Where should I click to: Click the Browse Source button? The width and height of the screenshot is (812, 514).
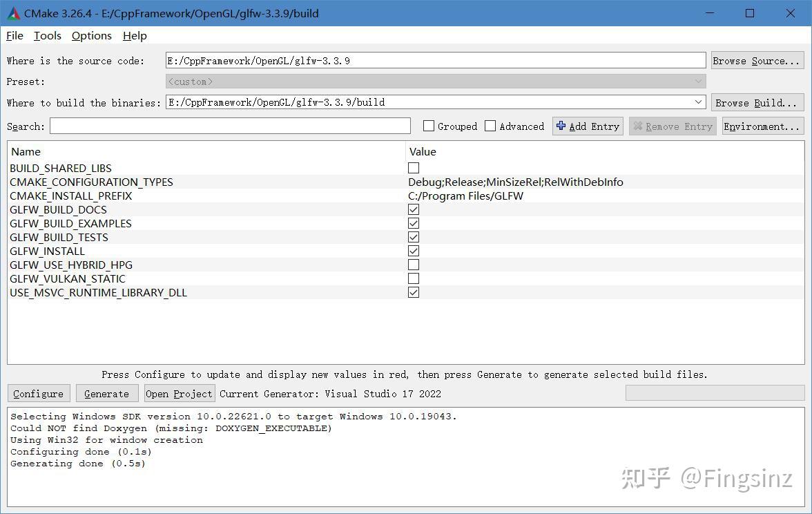(757, 61)
